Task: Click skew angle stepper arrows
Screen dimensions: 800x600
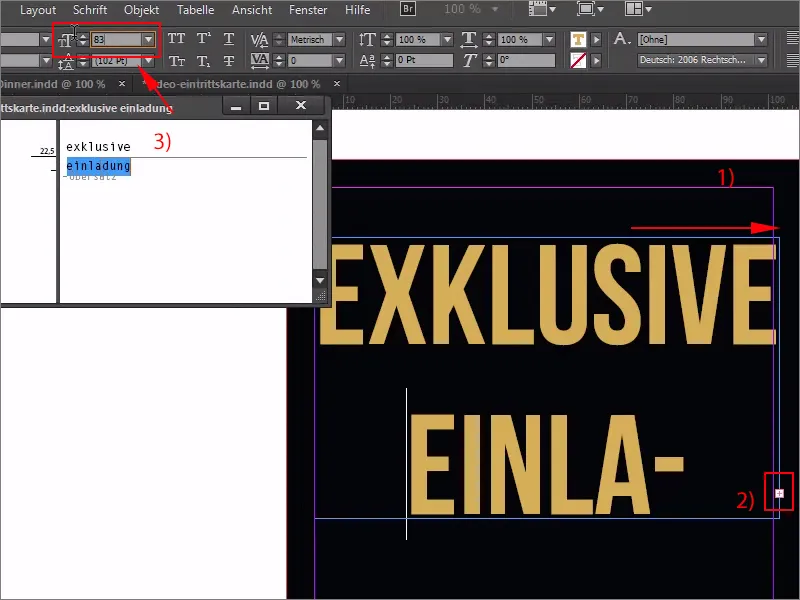Action: pyautogui.click(x=489, y=61)
